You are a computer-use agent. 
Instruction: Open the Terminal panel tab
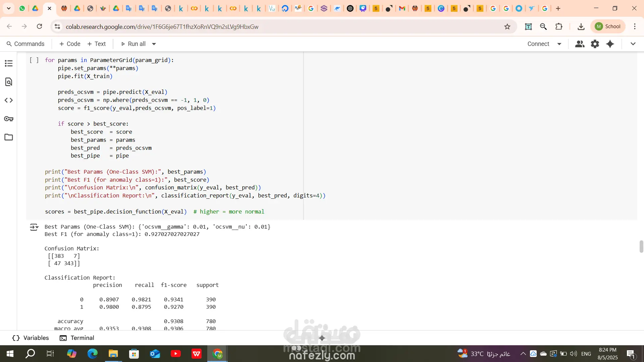(x=77, y=338)
